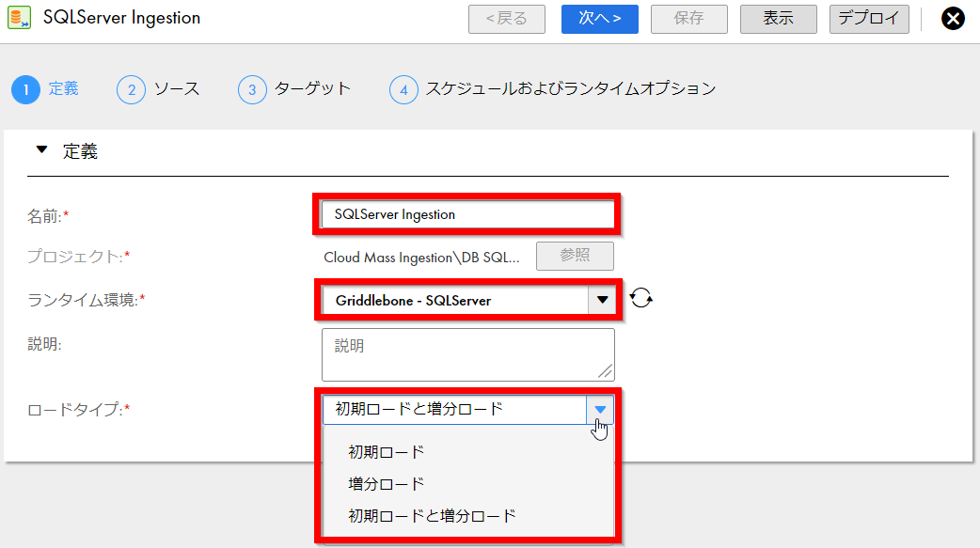Click the SQLServer Ingestion title text

coord(122,18)
